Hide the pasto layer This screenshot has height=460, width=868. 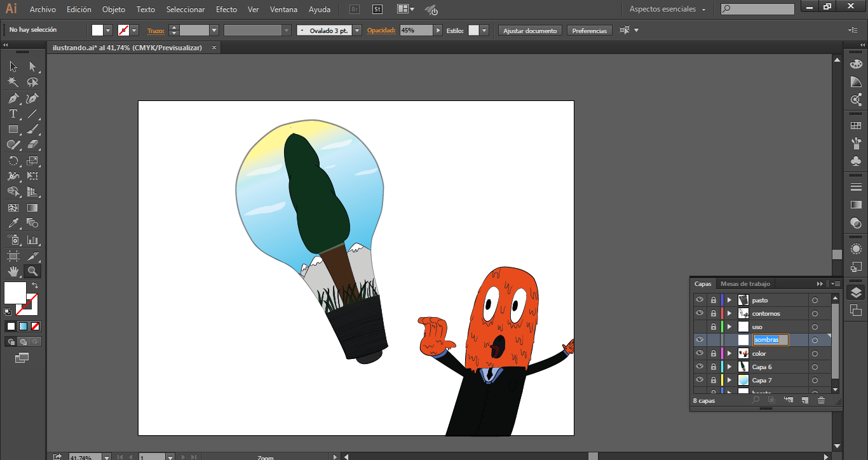tap(700, 300)
